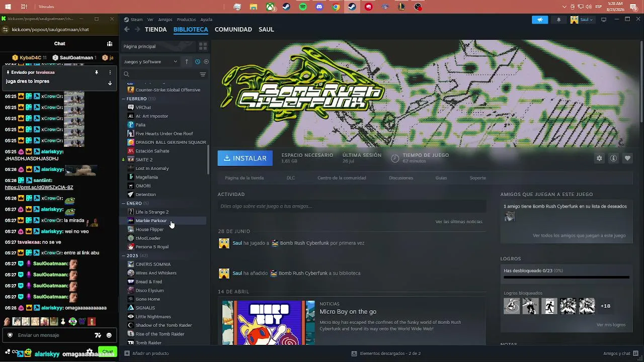Open the downloads status Elementos descargados
The image size is (644, 362).
tap(386, 353)
